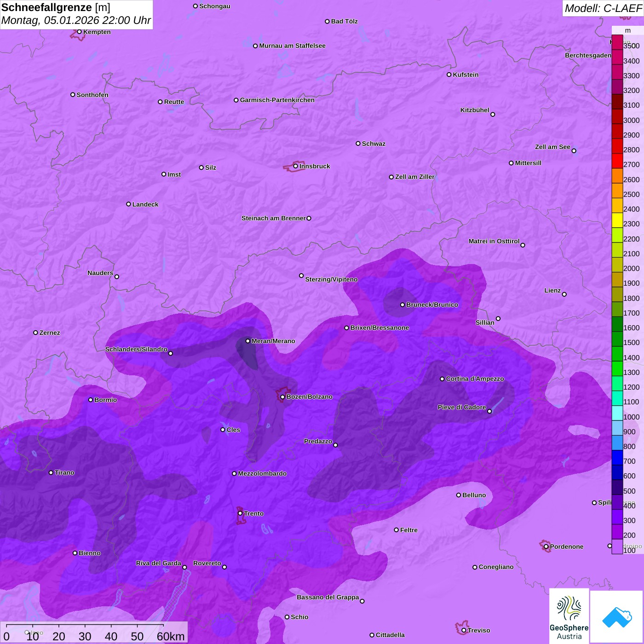The width and height of the screenshot is (644, 644).
Task: Click the 'Garmisch-Partenkirchen' label
Action: point(277,100)
